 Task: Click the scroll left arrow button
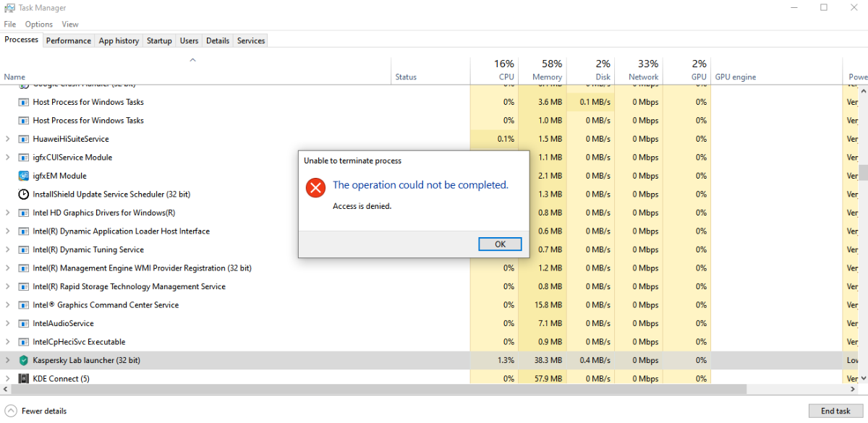(5, 389)
